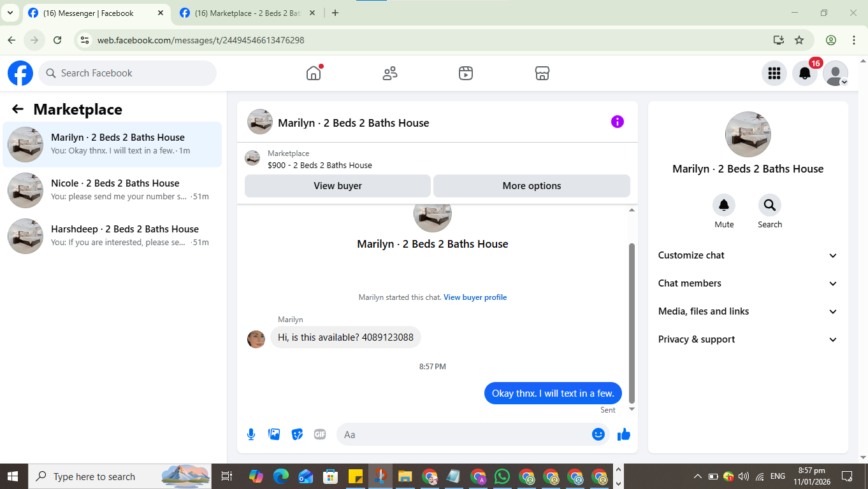Click the '$900 - 2 Beds 2 Baths House' listing text
Viewport: 868px width, 489px height.
coord(320,165)
